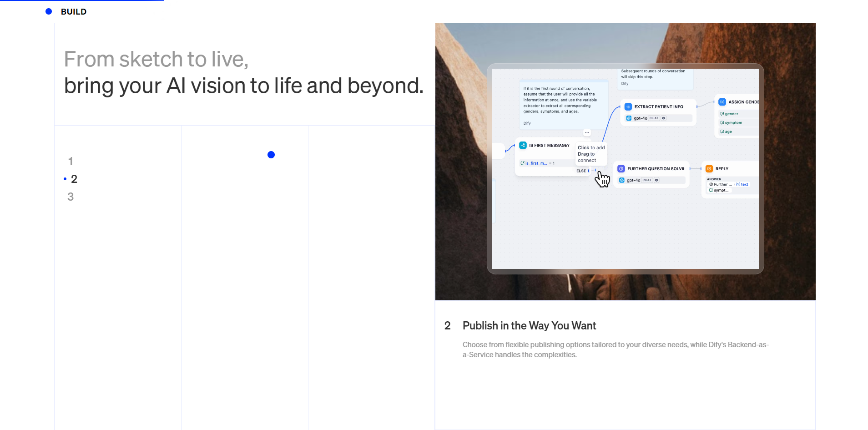Click the REPLY node title
Viewport: 868px width, 430px height.
pyautogui.click(x=722, y=169)
